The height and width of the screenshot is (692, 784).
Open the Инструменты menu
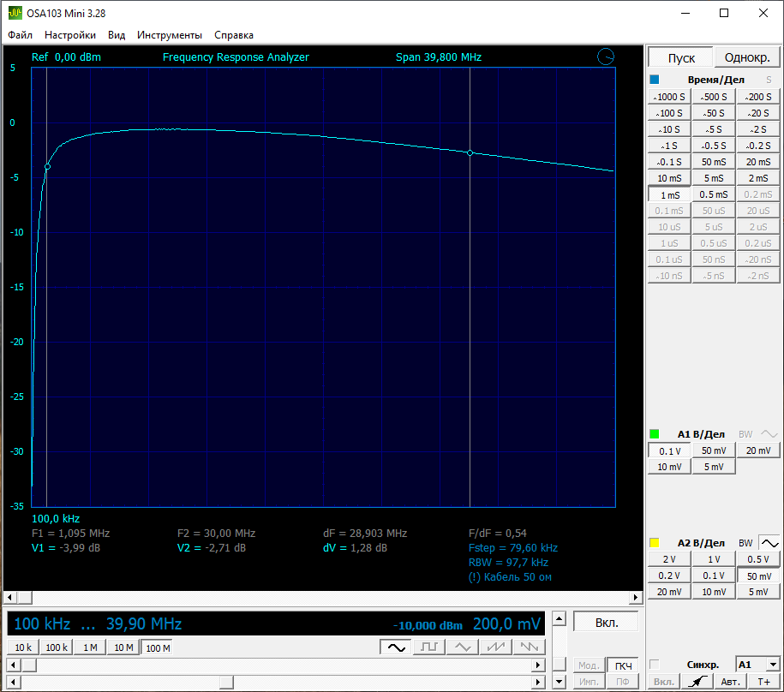(170, 35)
